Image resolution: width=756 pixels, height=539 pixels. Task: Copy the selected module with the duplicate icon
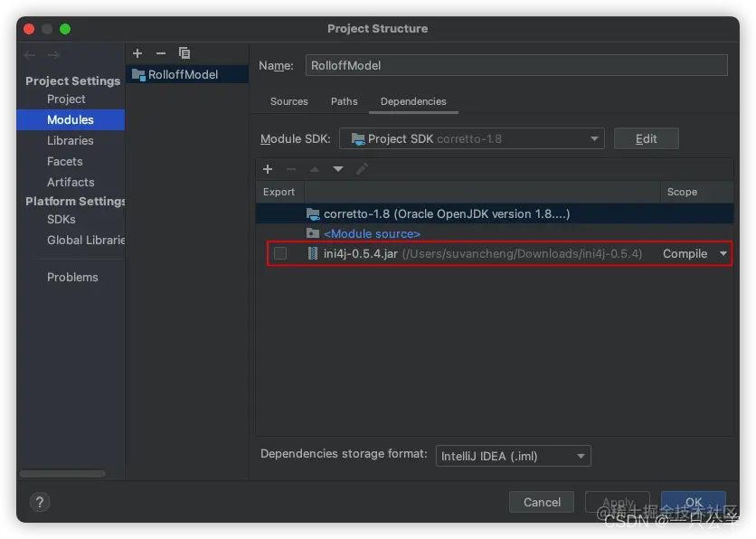[x=184, y=53]
